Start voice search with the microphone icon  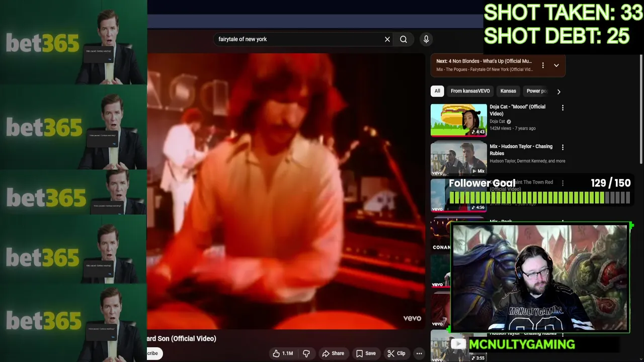[426, 39]
